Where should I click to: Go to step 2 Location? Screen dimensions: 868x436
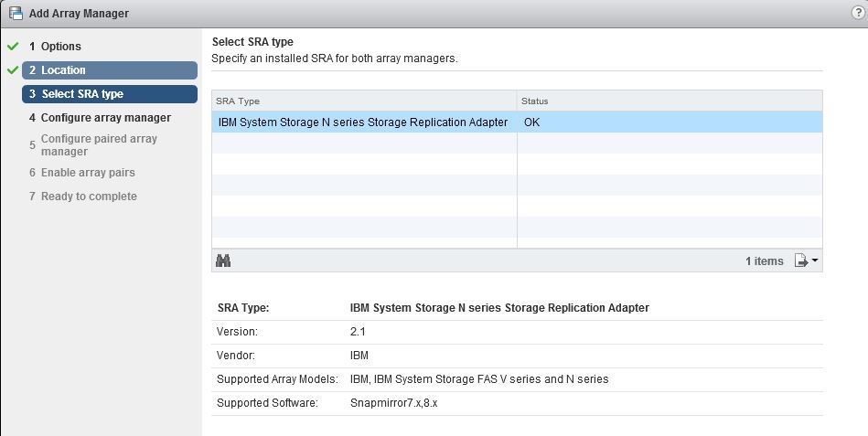pos(110,70)
